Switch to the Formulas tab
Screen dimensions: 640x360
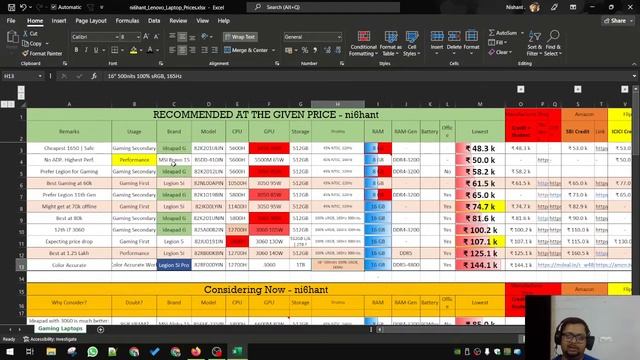tap(127, 21)
